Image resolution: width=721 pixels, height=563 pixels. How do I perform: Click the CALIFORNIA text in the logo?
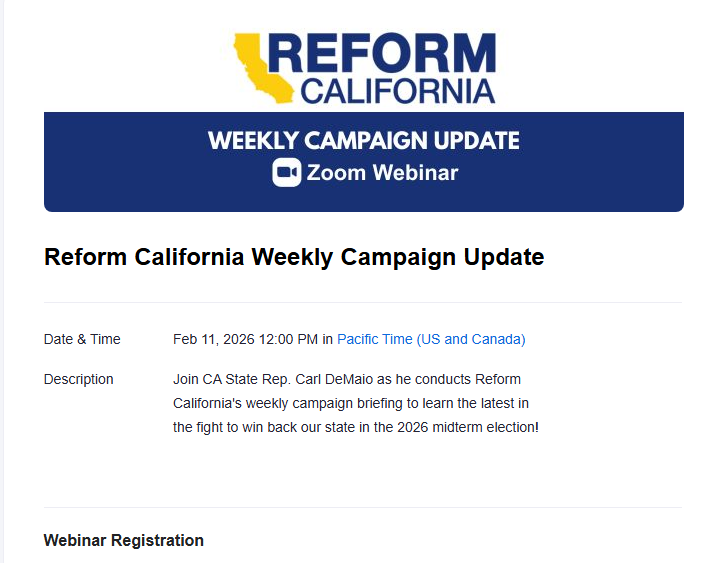[x=397, y=92]
